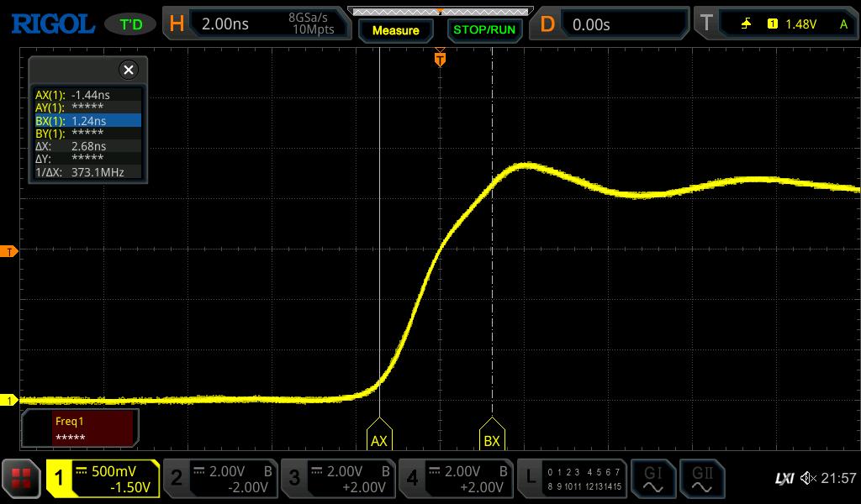Image resolution: width=861 pixels, height=504 pixels.
Task: Open the GII signal generator icon
Action: (702, 479)
